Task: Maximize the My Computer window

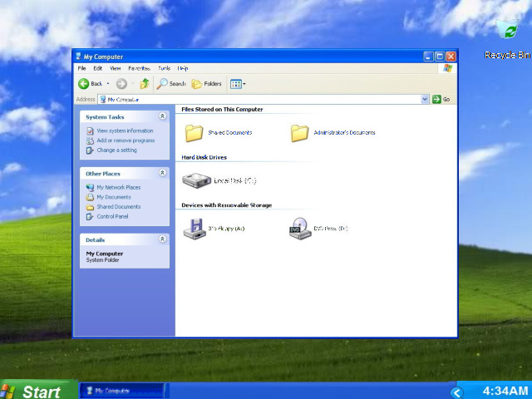Action: (440, 57)
